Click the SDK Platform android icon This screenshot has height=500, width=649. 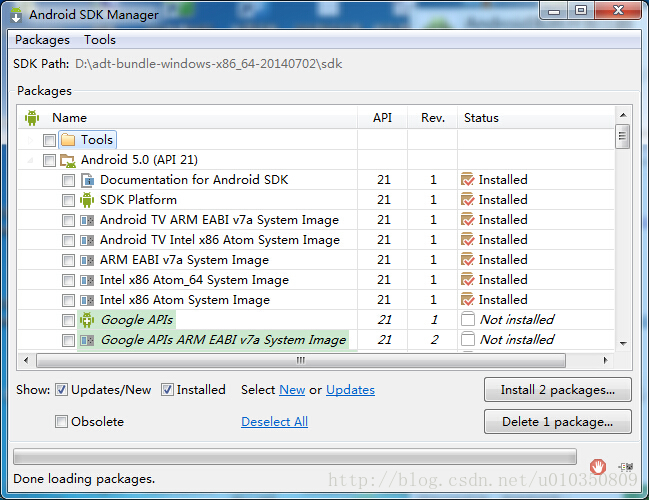(x=87, y=200)
